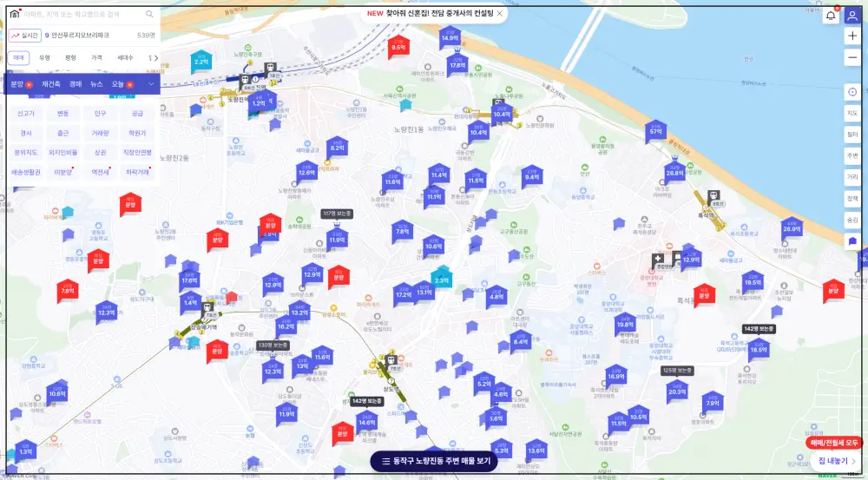This screenshot has height=480, width=868.
Task: Toggle the 공급 overlay chip
Action: (x=137, y=114)
